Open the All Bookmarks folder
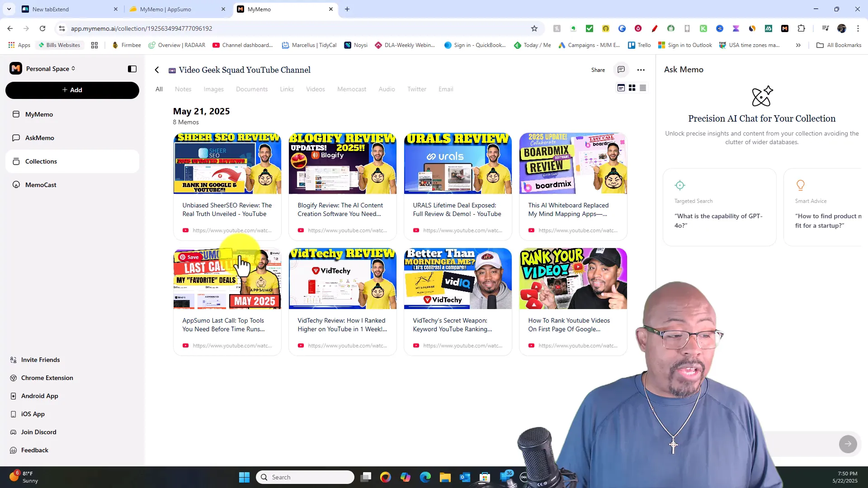 tap(839, 45)
